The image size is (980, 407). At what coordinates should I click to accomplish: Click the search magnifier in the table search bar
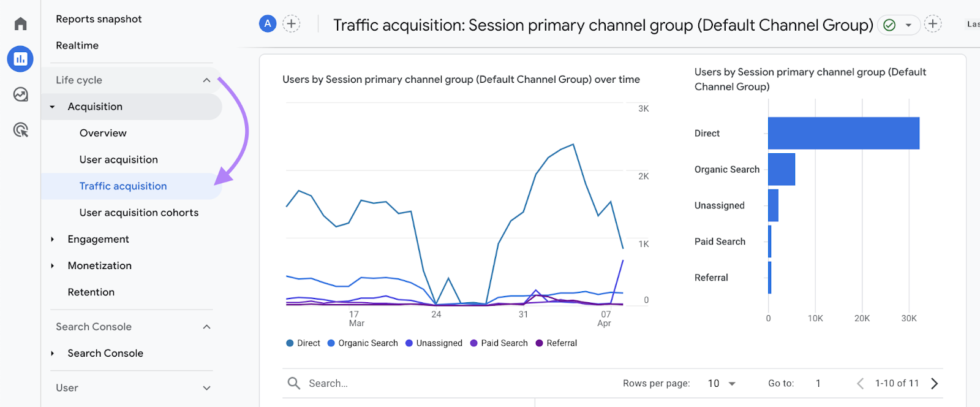pos(294,382)
